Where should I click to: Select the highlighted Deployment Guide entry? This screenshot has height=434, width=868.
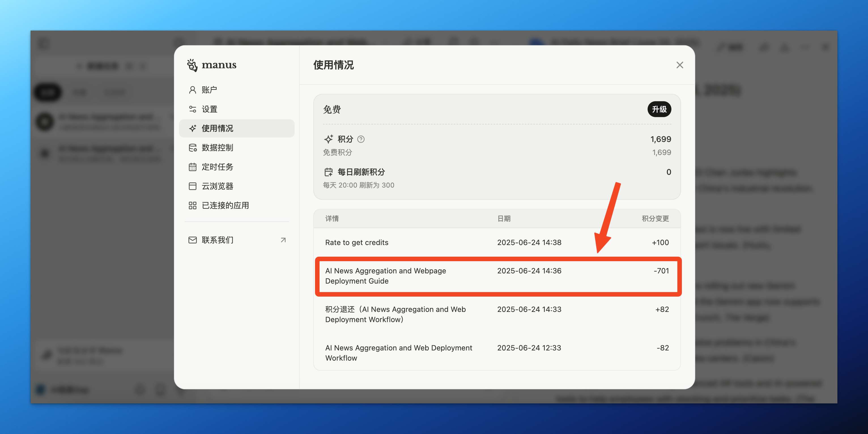(x=385, y=276)
